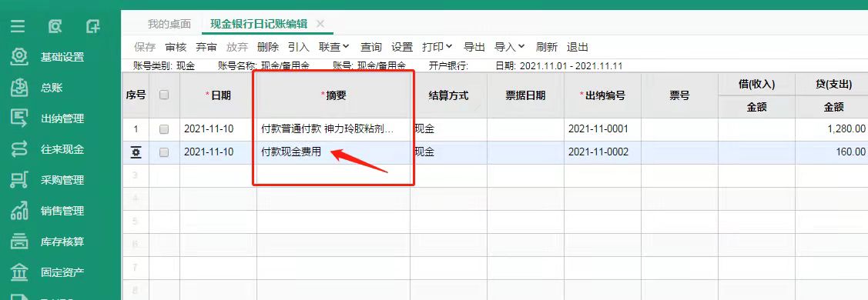Click 审核 in the toolbar
Image resolution: width=868 pixels, height=300 pixels.
pyautogui.click(x=176, y=47)
